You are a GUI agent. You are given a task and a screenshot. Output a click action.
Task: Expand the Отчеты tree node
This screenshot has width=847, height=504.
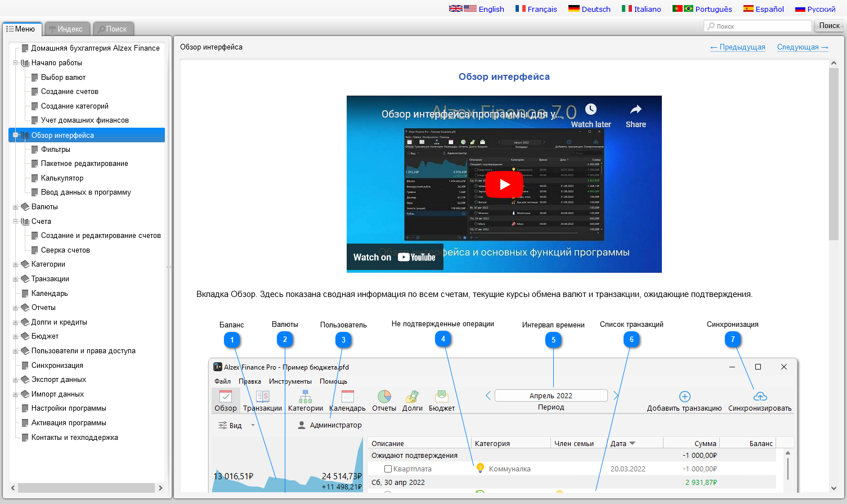pyautogui.click(x=16, y=308)
